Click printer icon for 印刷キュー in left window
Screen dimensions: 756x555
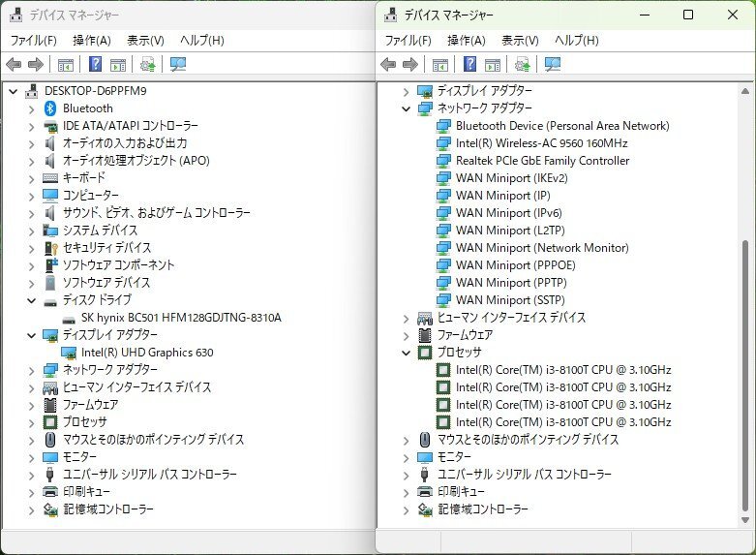tap(50, 492)
